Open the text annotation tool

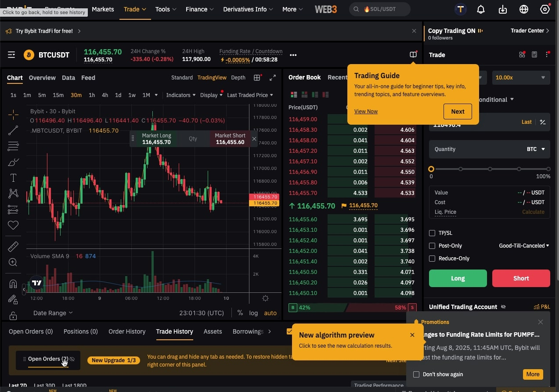pos(13,178)
